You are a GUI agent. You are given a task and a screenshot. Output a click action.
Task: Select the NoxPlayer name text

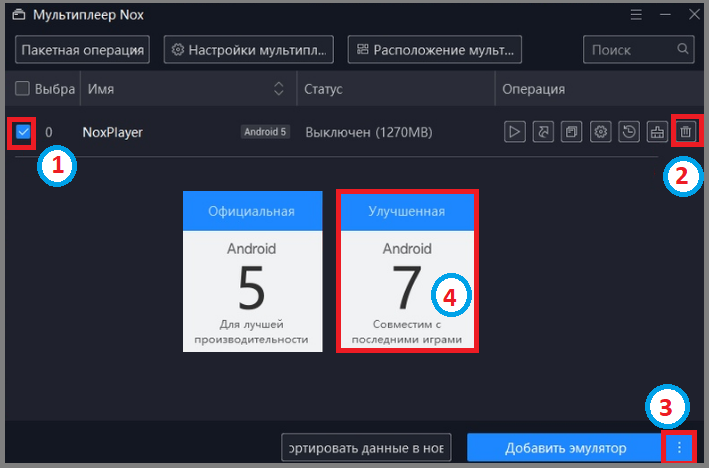click(x=113, y=132)
